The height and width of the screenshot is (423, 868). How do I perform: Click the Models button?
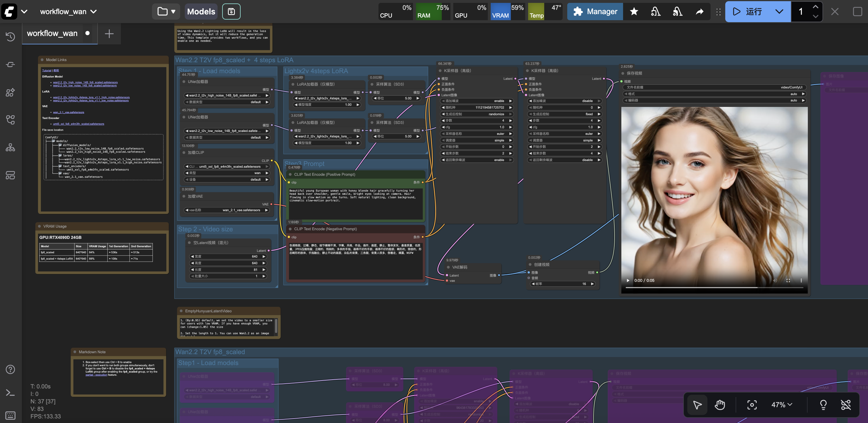201,12
